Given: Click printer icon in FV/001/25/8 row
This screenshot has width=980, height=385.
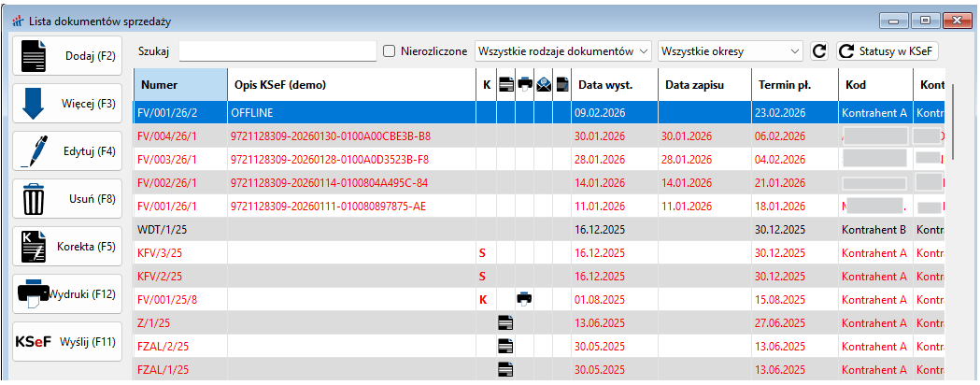Looking at the screenshot, I should point(525,299).
